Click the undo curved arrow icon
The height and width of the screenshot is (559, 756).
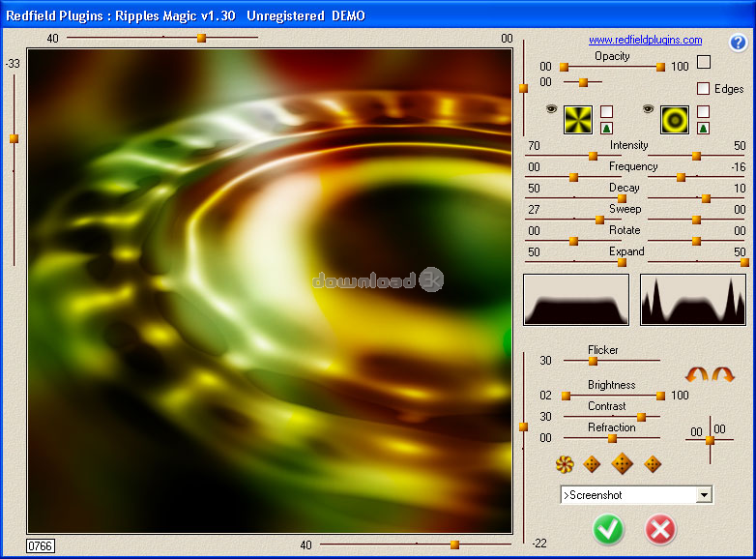click(x=697, y=373)
